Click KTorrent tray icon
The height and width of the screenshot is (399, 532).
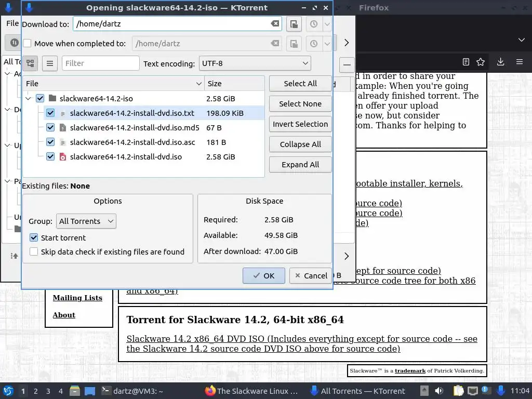[501, 391]
